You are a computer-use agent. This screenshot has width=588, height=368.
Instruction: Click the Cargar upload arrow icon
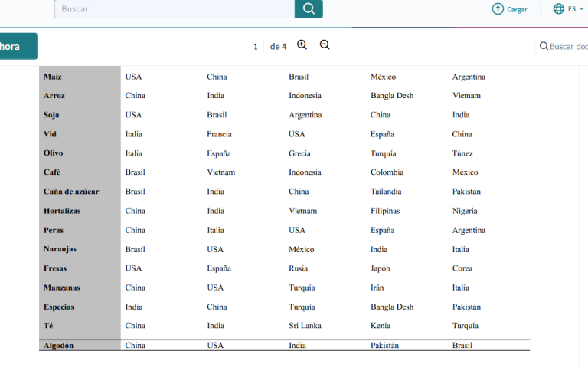point(498,9)
